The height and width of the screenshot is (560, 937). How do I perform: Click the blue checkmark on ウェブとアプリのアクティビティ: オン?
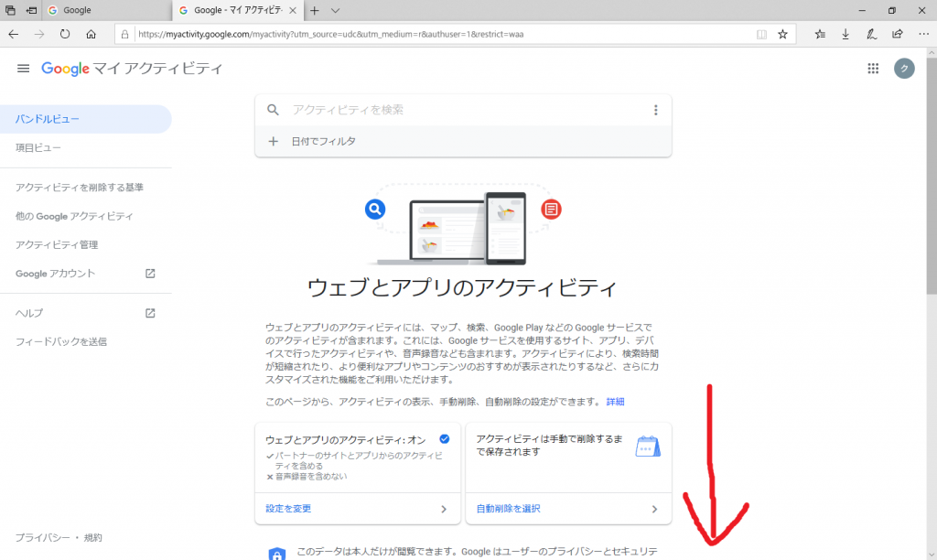(445, 439)
